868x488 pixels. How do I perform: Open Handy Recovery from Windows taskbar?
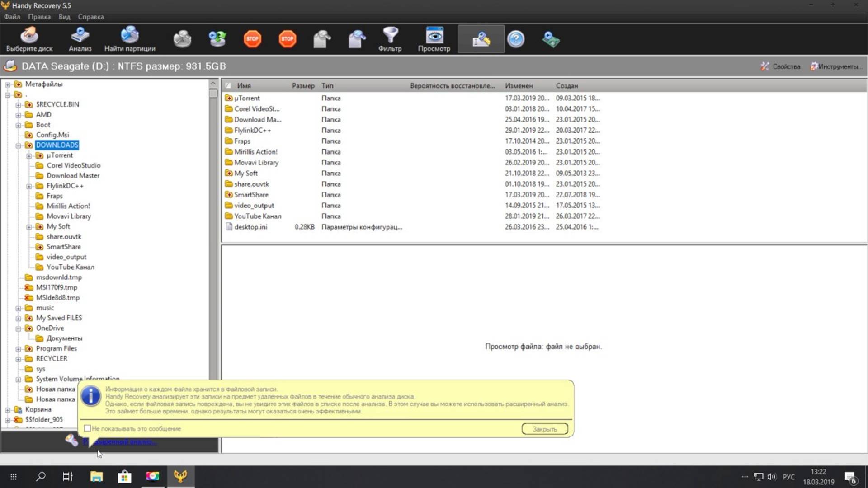(x=180, y=476)
